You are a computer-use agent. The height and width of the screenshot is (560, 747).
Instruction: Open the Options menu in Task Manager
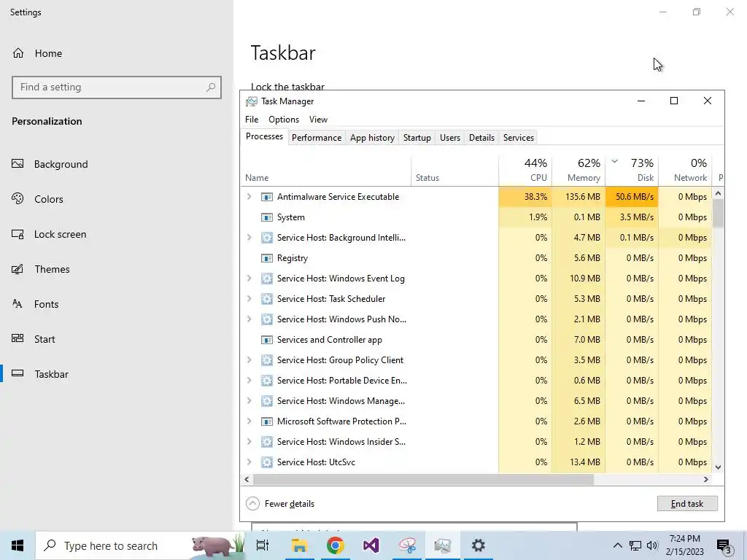click(x=284, y=120)
